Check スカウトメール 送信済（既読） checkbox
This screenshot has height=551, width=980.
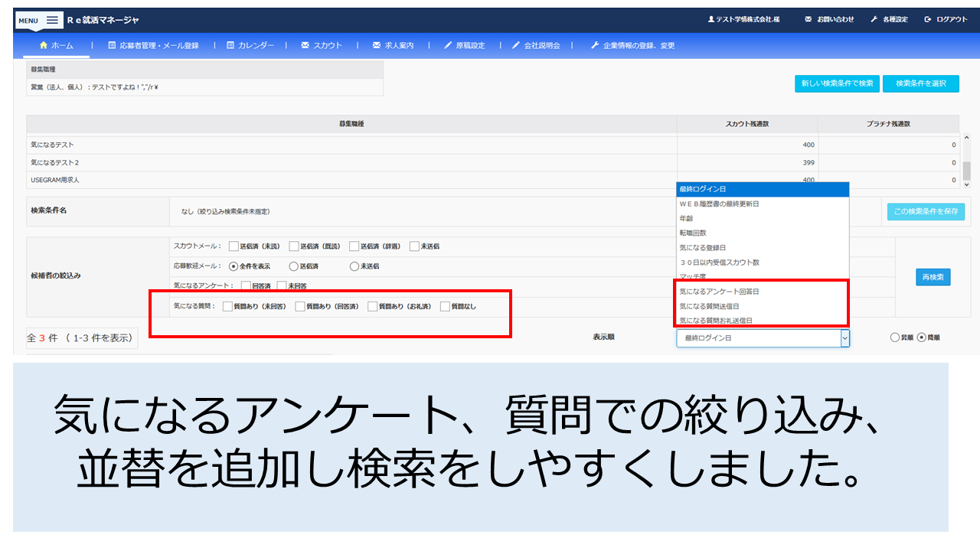[x=294, y=246]
